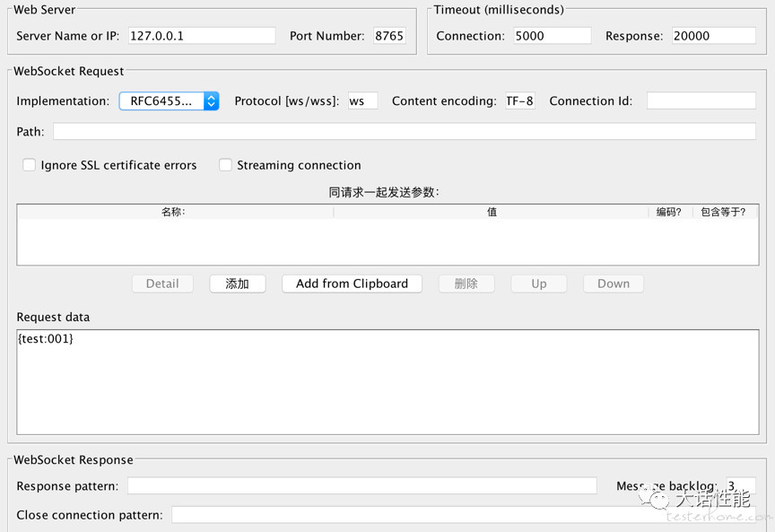Click the Request data text area

click(387, 382)
